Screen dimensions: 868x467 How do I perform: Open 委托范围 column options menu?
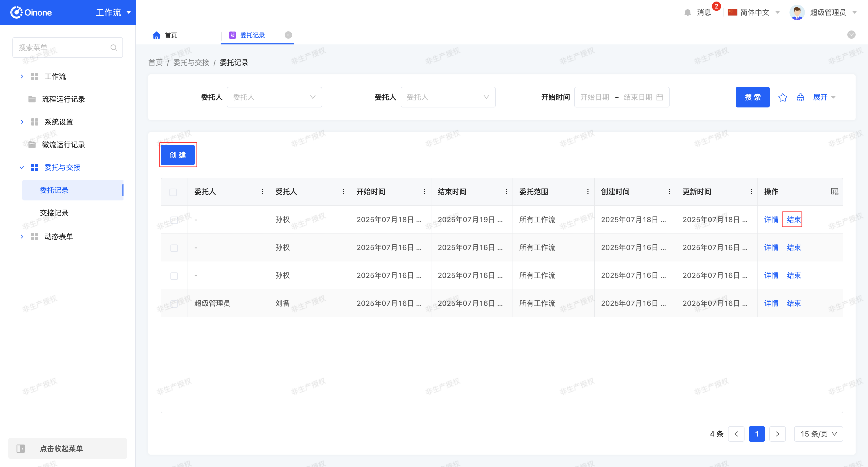click(x=588, y=191)
